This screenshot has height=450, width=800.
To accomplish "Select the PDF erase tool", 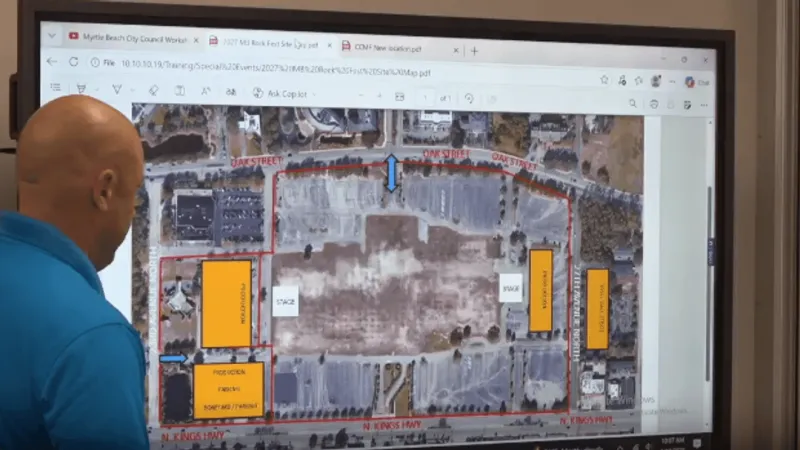I will coord(154,90).
